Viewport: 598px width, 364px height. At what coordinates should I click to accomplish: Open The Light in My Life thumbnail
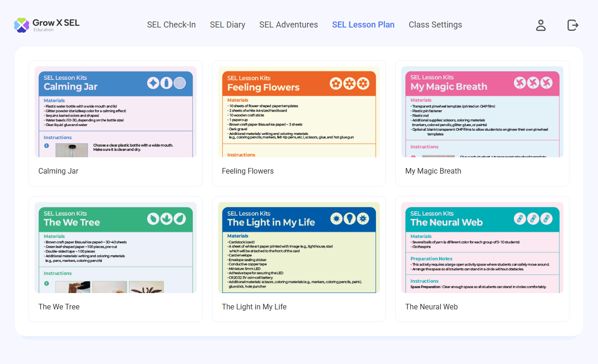pos(299,247)
